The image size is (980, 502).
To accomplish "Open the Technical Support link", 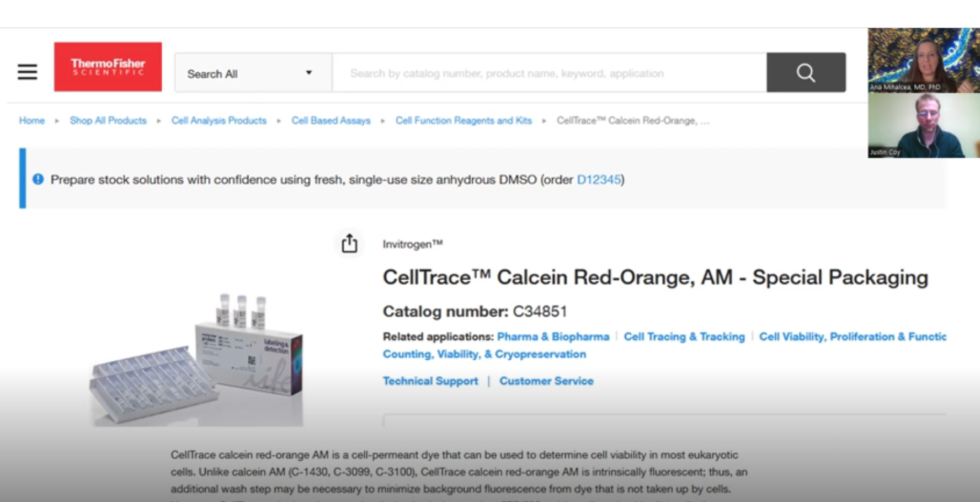I will (x=430, y=381).
